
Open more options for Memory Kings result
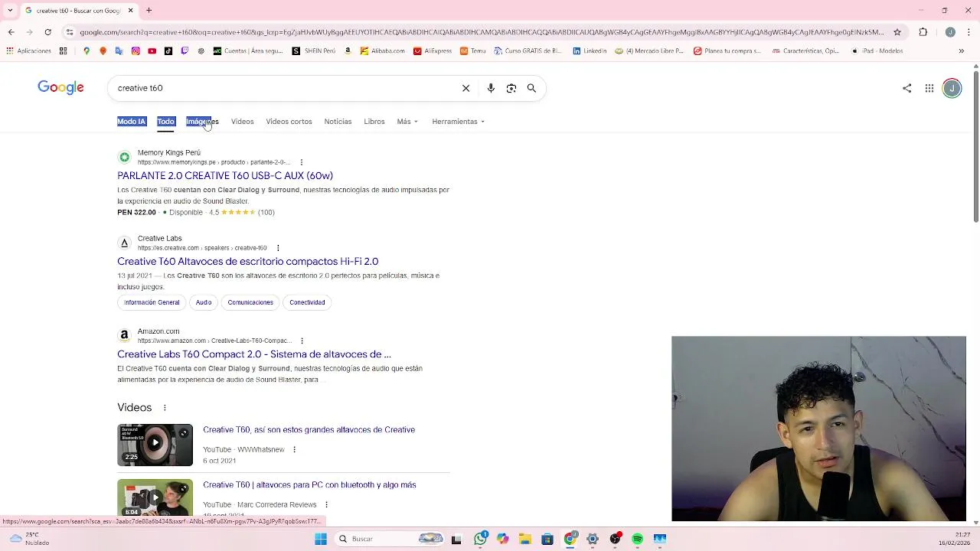point(302,162)
